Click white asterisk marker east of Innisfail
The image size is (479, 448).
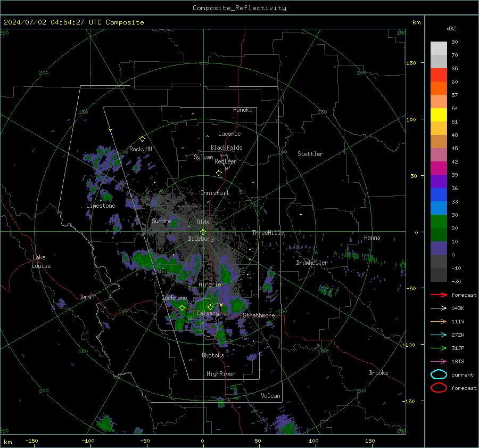(x=253, y=183)
